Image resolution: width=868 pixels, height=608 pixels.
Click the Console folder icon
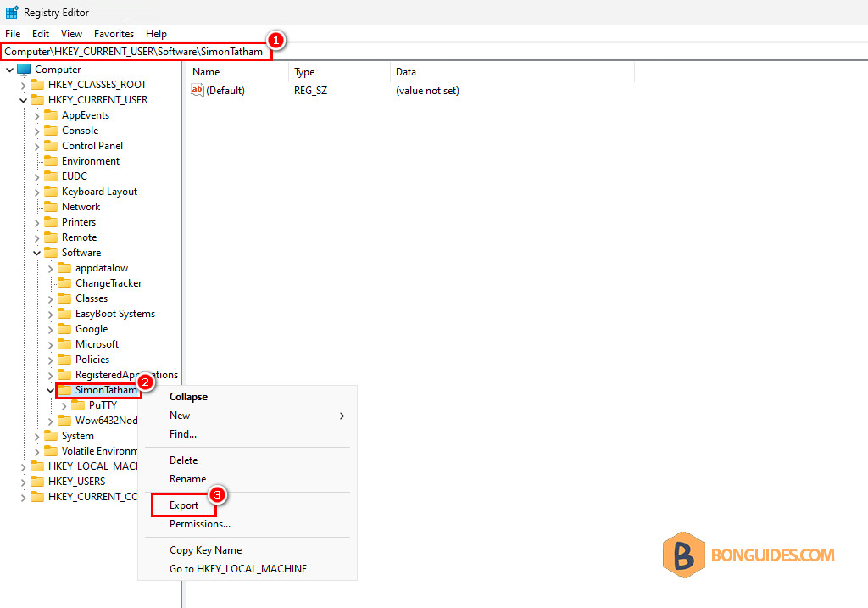click(51, 130)
